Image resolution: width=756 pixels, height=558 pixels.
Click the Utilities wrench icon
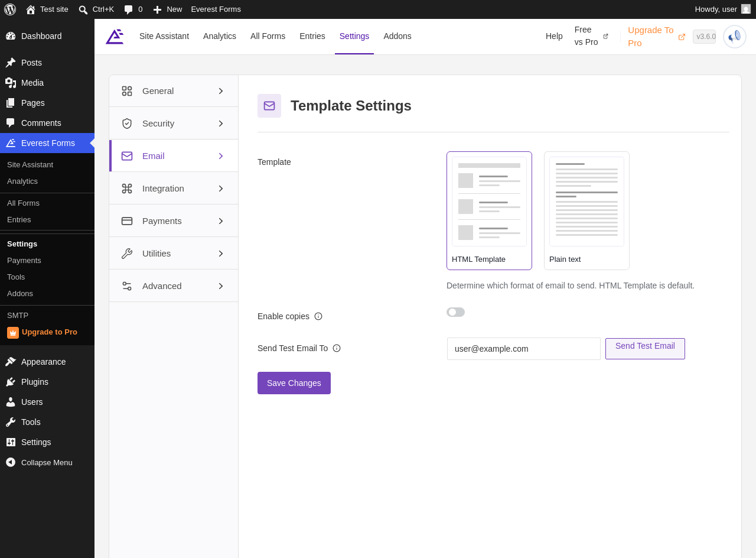[x=127, y=254]
